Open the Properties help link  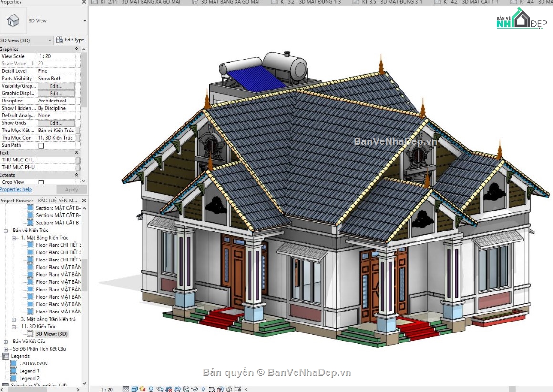tap(16, 189)
